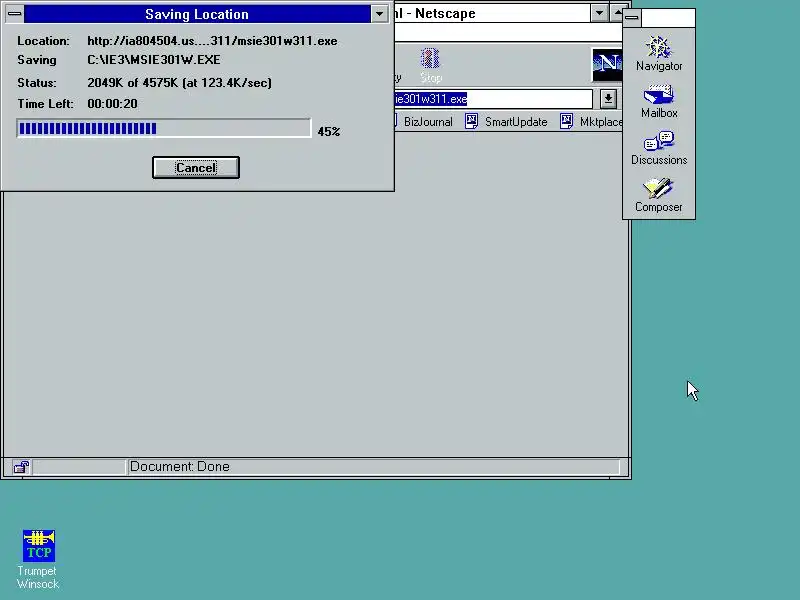Expand the location history dropdown

click(608, 98)
